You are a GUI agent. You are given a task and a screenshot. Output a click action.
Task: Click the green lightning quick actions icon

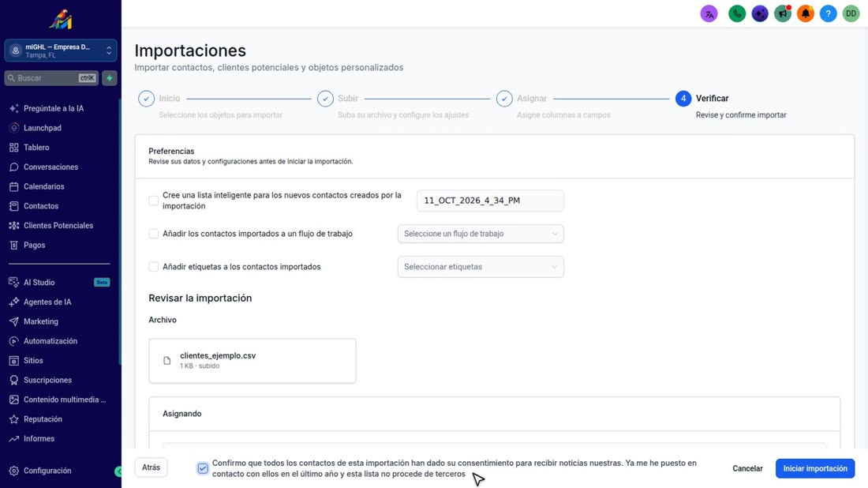(110, 78)
